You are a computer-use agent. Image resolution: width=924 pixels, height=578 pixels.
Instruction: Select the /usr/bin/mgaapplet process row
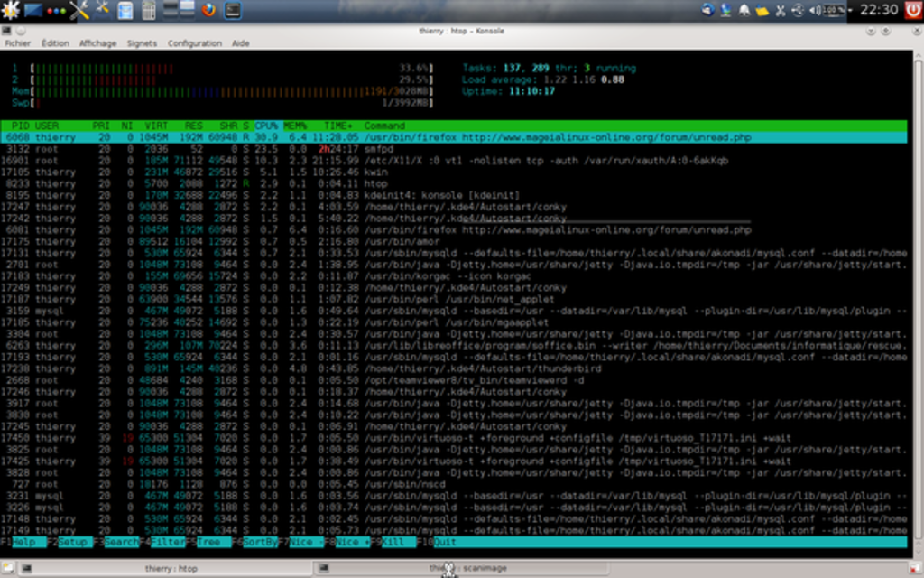[x=454, y=322]
